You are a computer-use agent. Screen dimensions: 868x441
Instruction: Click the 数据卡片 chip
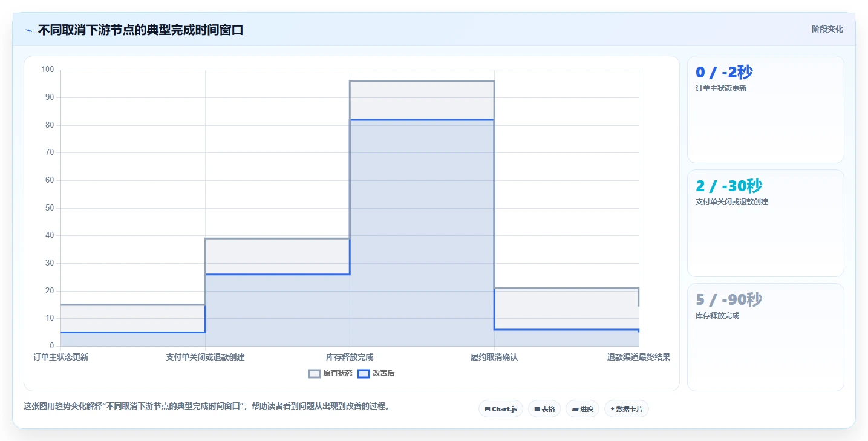click(x=627, y=409)
